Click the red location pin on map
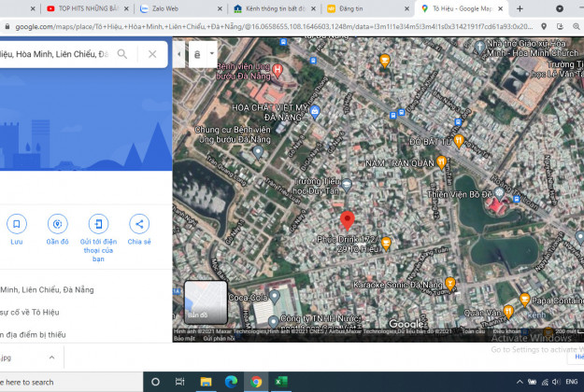The width and height of the screenshot is (584, 392). point(347,220)
